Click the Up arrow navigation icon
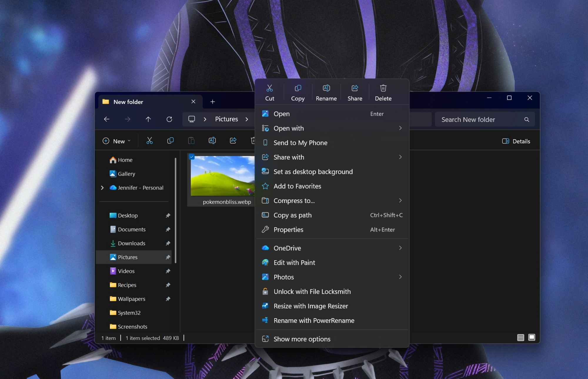This screenshot has width=588, height=379. pos(148,119)
